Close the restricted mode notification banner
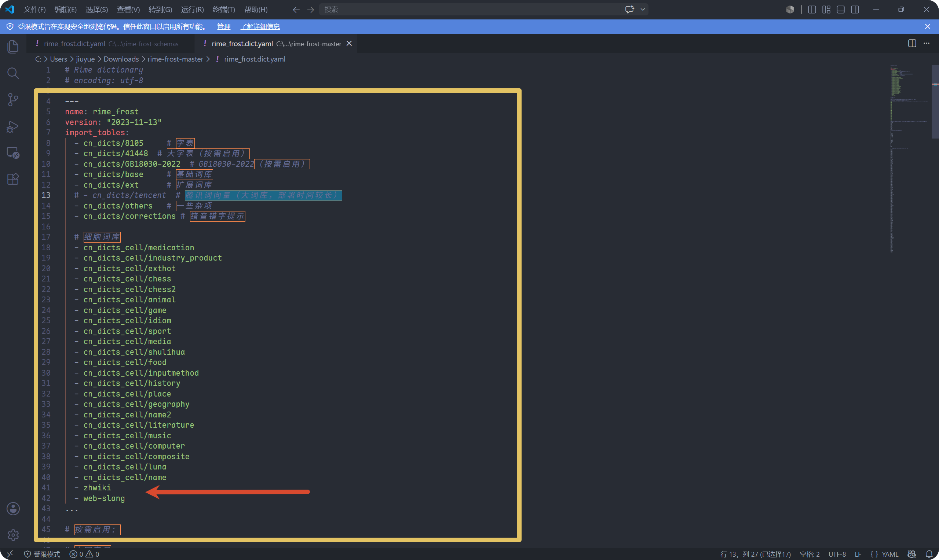Image resolution: width=939 pixels, height=560 pixels. [x=928, y=26]
